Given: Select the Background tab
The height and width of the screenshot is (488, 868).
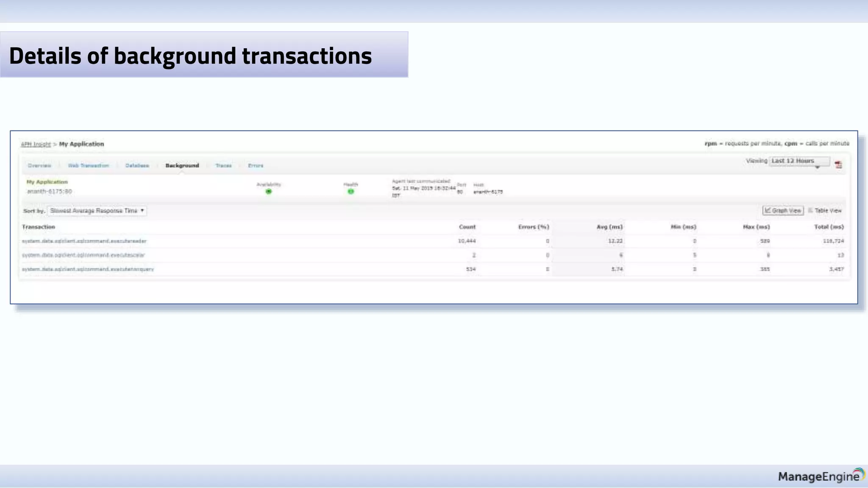Looking at the screenshot, I should 182,166.
